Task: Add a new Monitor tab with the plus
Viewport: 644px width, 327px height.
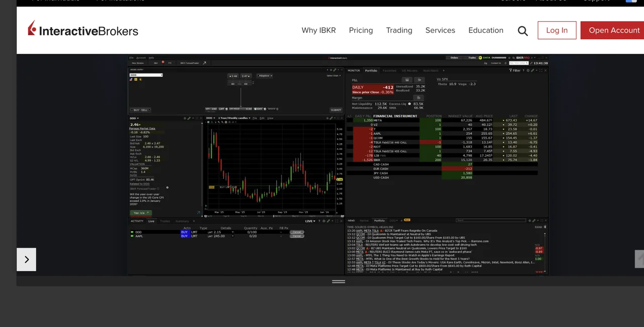Action: (444, 70)
